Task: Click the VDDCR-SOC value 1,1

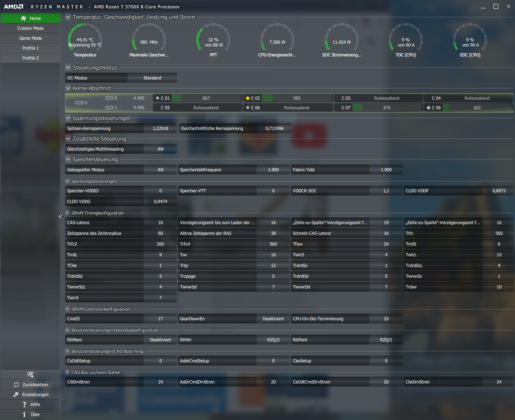Action: pyautogui.click(x=386, y=191)
